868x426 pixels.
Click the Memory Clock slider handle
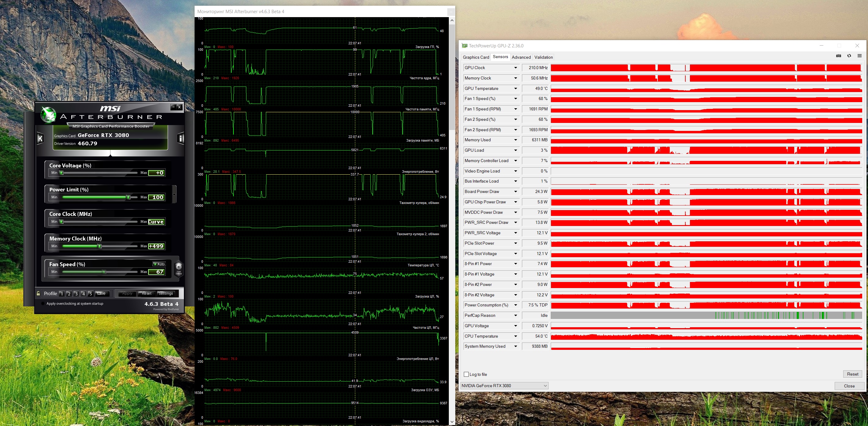pos(100,246)
